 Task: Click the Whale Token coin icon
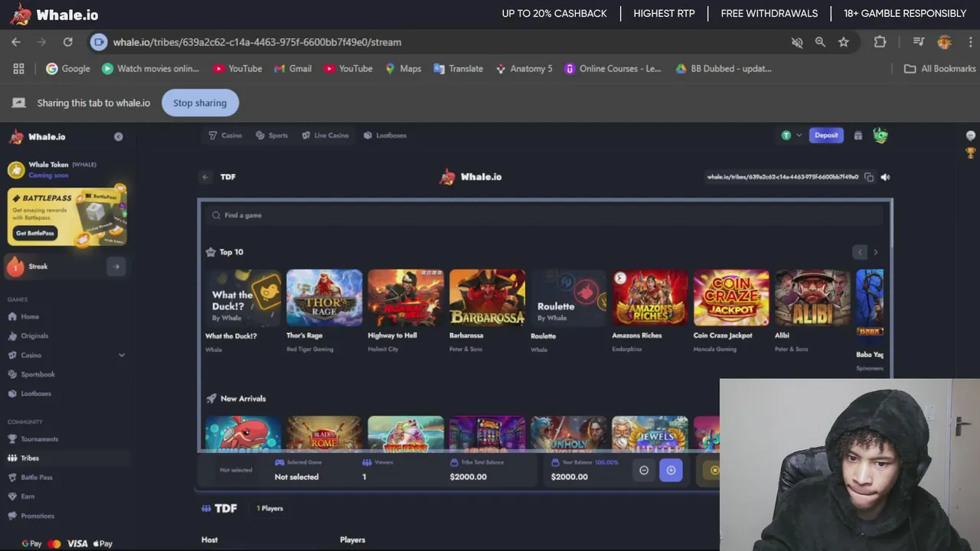coord(16,170)
